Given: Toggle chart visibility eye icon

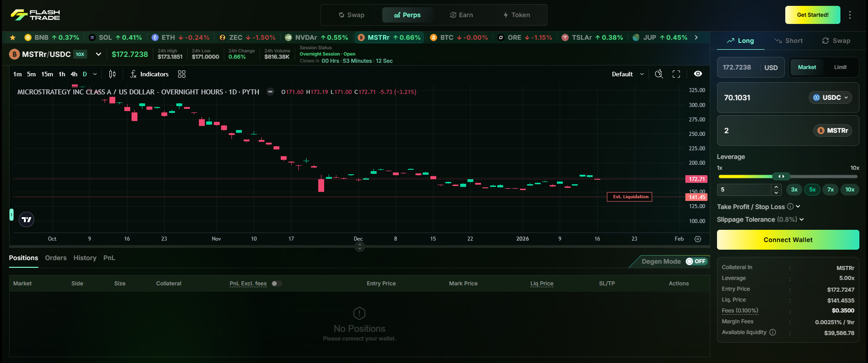Looking at the screenshot, I should 698,74.
